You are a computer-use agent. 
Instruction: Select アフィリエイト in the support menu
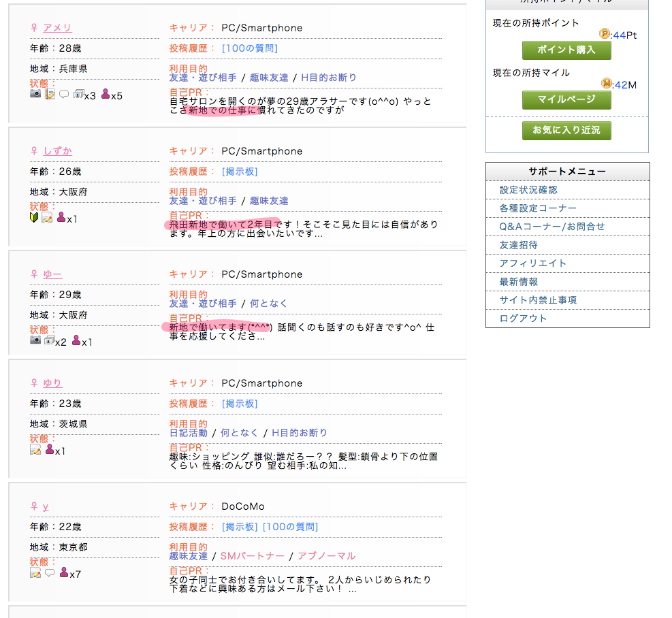click(x=532, y=263)
